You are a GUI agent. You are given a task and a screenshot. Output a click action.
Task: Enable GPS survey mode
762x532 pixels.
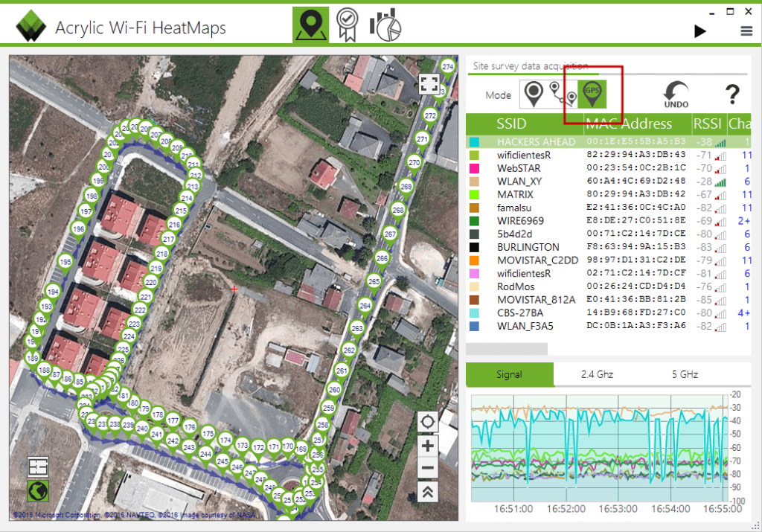pyautogui.click(x=594, y=94)
